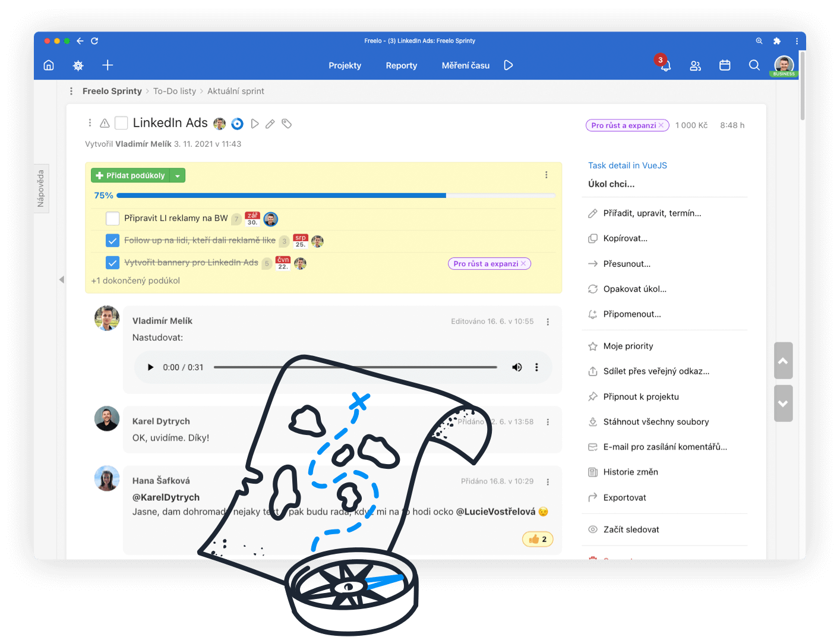
Task: Click the priority warning triangle icon
Action: point(105,123)
